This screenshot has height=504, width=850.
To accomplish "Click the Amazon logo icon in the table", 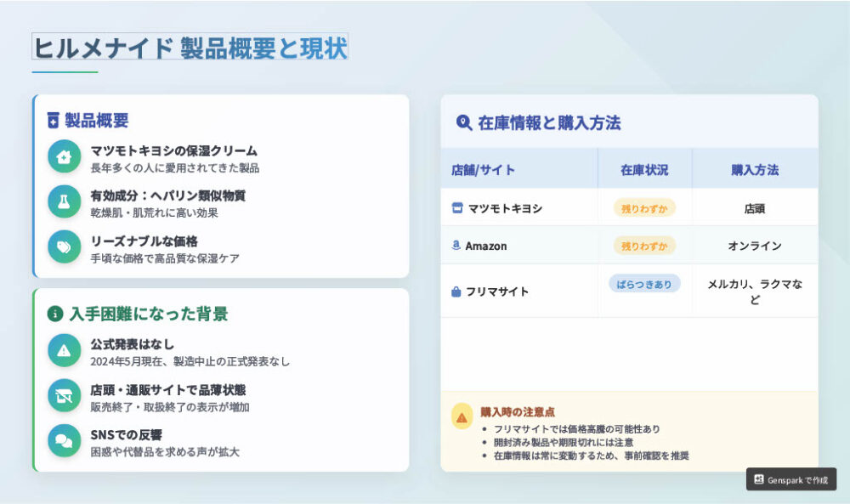I will coord(456,245).
